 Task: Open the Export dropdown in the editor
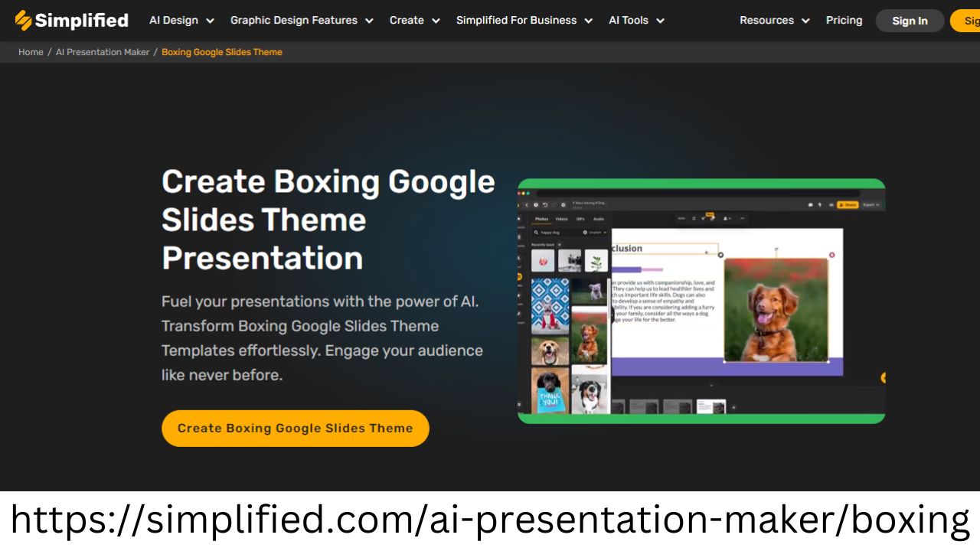coord(870,205)
